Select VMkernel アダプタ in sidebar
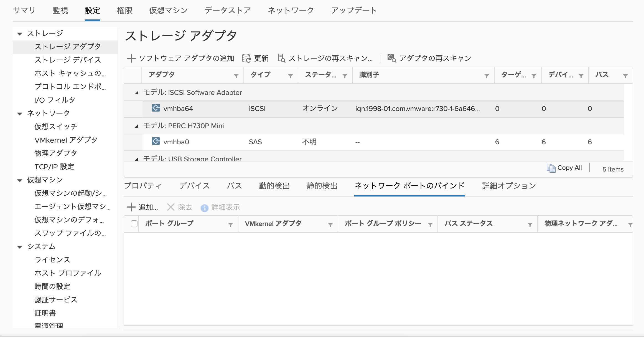 point(66,140)
